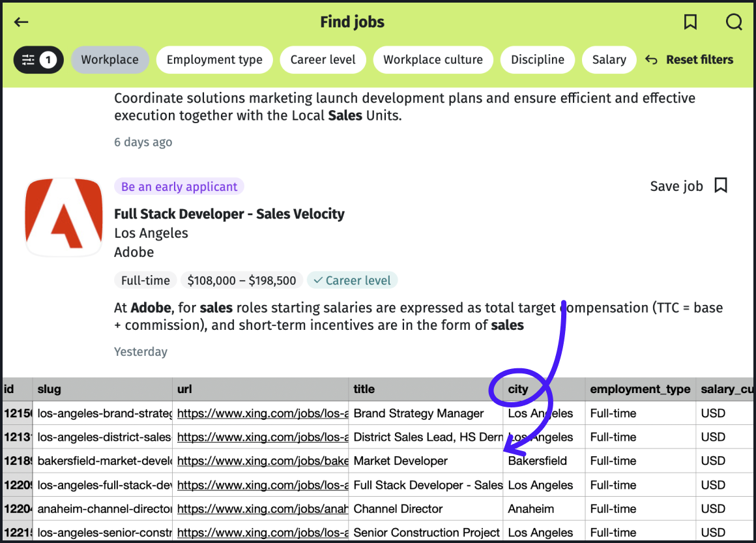Open Full Stack Developer - Sales Velocity job
The height and width of the screenshot is (543, 756).
tap(229, 214)
